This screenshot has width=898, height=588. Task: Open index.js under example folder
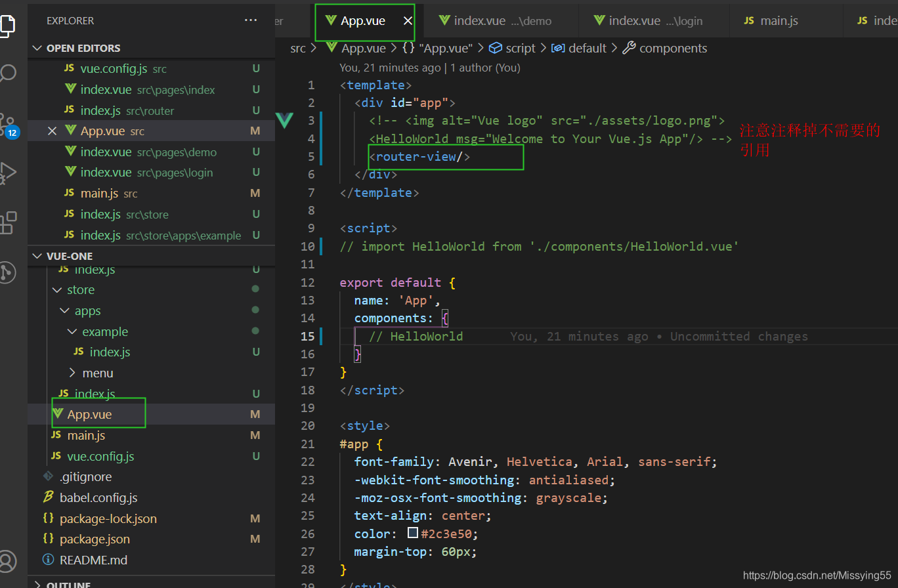coord(151,352)
